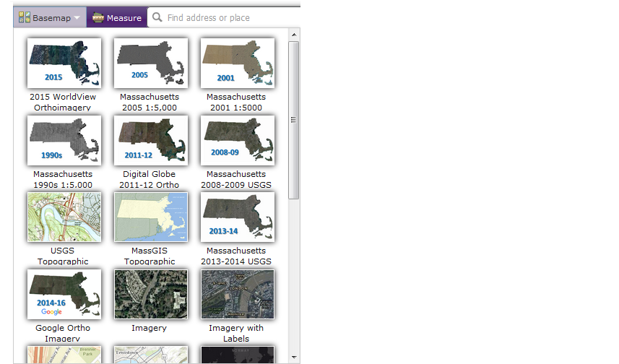Click the Measure ruler icon
The image size is (619, 364).
tap(98, 18)
